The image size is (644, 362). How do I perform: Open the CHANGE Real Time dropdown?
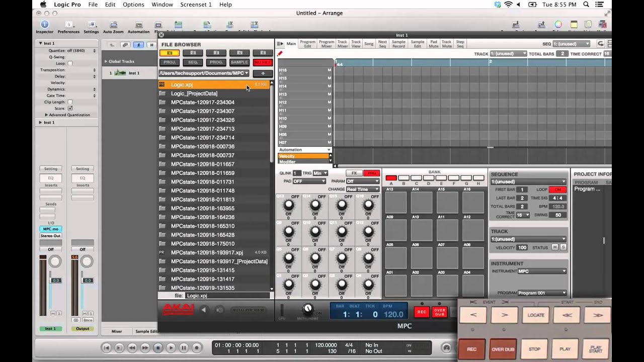pyautogui.click(x=362, y=189)
